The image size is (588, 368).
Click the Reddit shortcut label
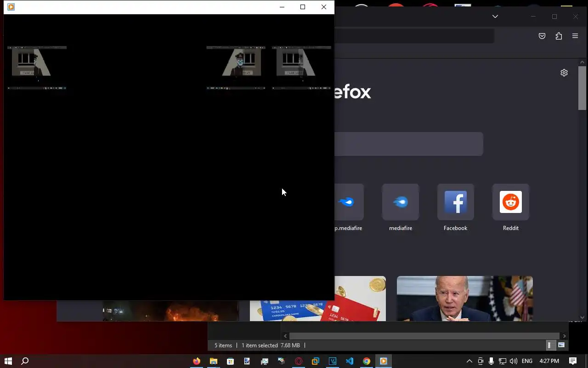tap(511, 228)
